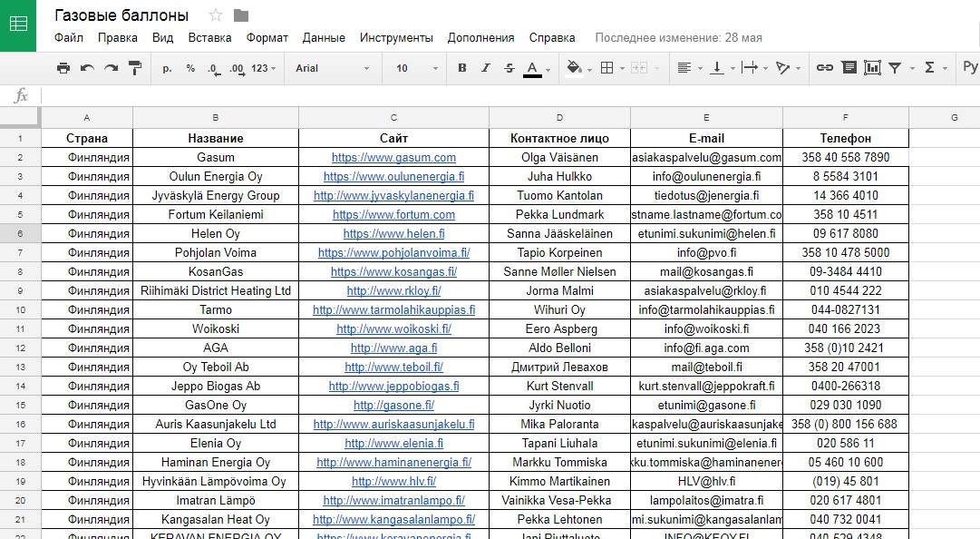Select column C header
This screenshot has height=539, width=980.
coord(393,118)
